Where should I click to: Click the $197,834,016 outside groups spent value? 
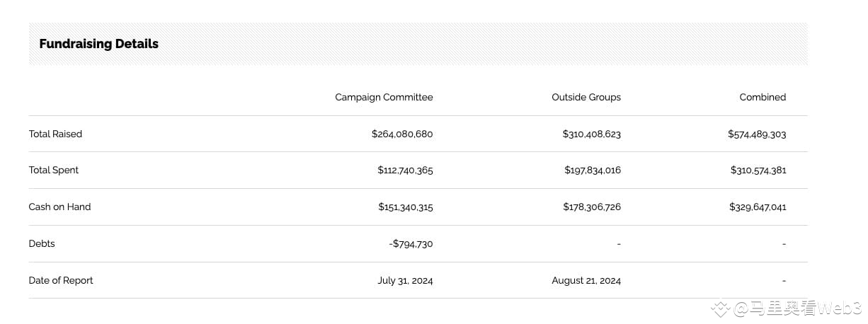tap(593, 170)
